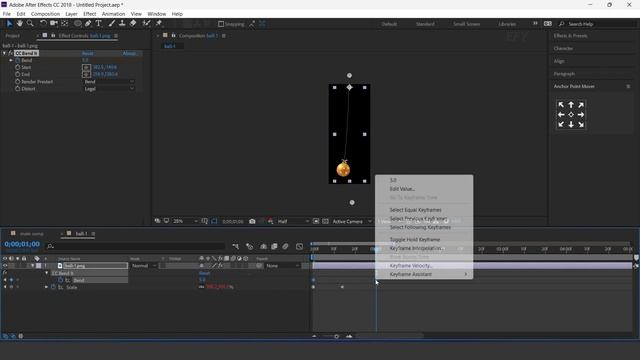The image size is (640, 360).
Task: Open the Parent None dropdown
Action: [281, 266]
